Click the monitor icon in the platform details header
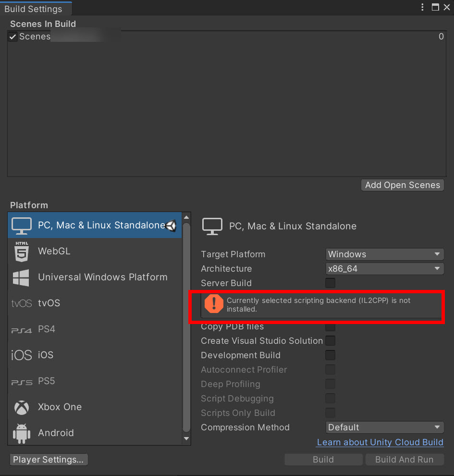The image size is (454, 476). point(212,226)
